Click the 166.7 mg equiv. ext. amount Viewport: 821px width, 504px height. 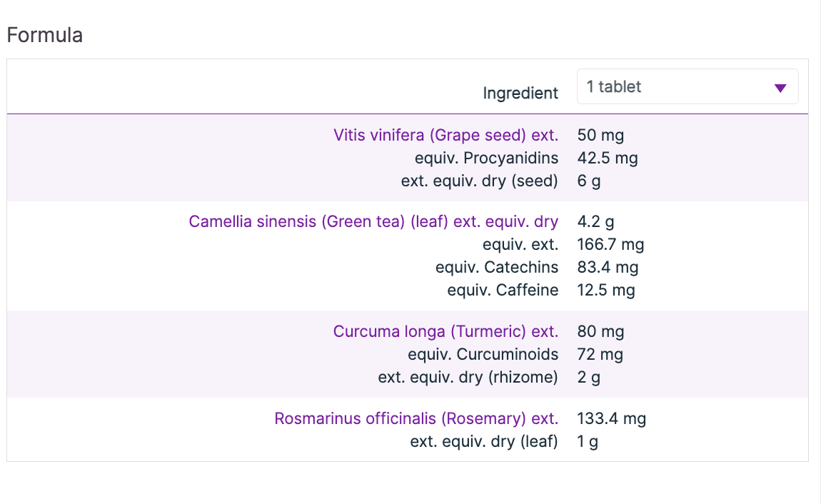pyautogui.click(x=610, y=245)
